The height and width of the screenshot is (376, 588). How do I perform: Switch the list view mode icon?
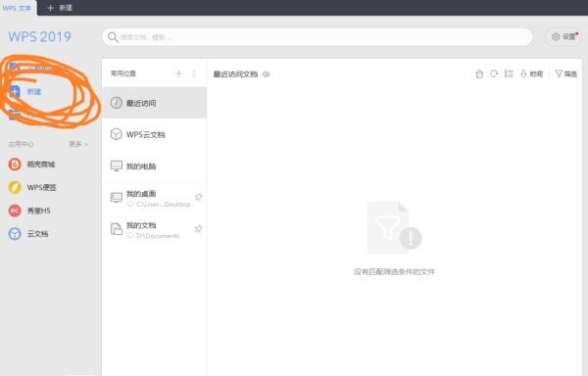pyautogui.click(x=509, y=73)
